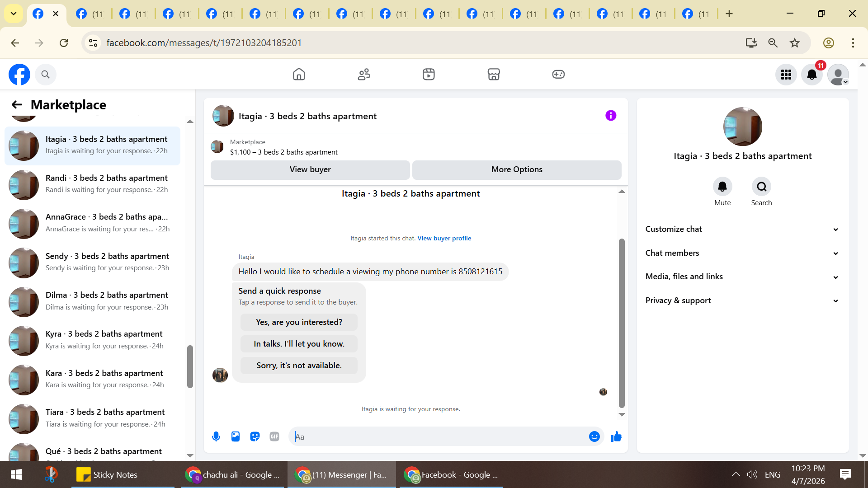868x488 pixels.
Task: Expand Media, files and links section
Action: pos(742,277)
